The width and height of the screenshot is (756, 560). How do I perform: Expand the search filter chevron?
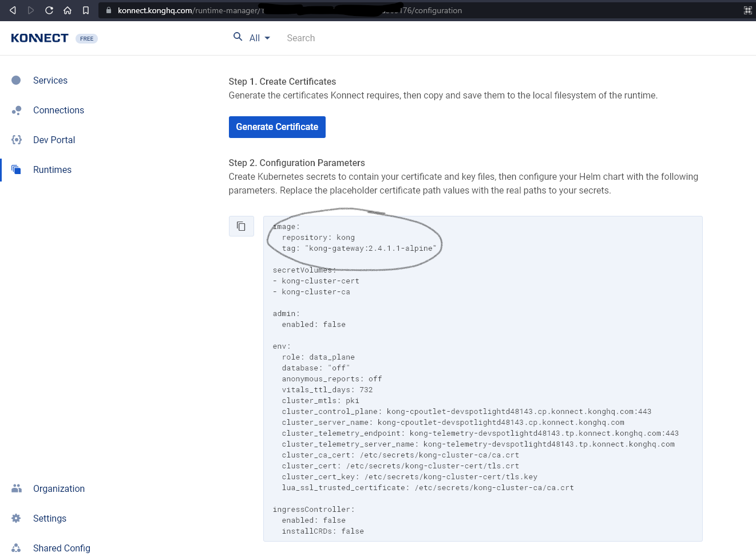(267, 38)
